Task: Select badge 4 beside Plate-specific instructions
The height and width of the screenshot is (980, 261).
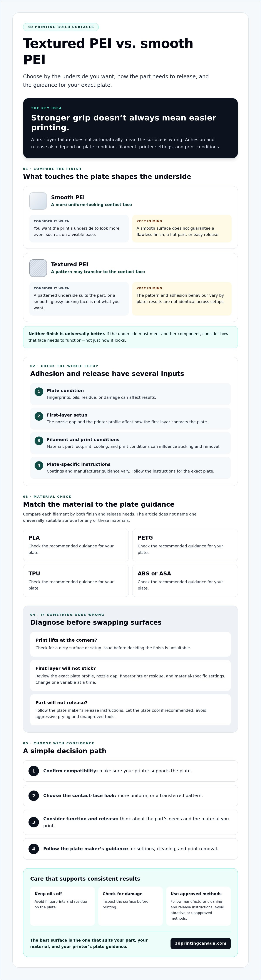Action: click(x=39, y=465)
